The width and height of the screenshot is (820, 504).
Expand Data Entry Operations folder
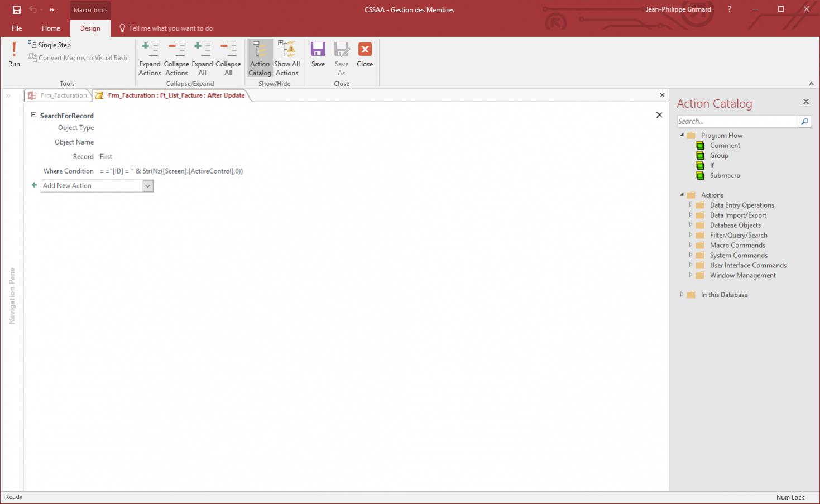[x=690, y=205]
